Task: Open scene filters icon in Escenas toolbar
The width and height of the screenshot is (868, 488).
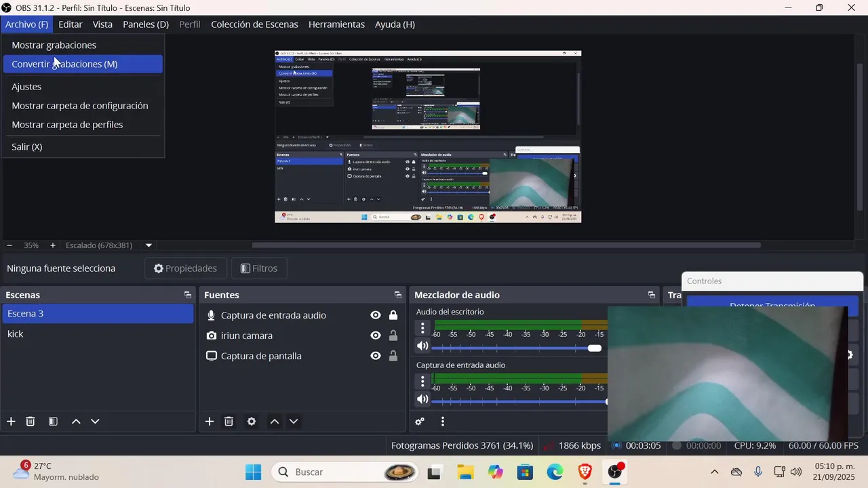Action: click(53, 422)
